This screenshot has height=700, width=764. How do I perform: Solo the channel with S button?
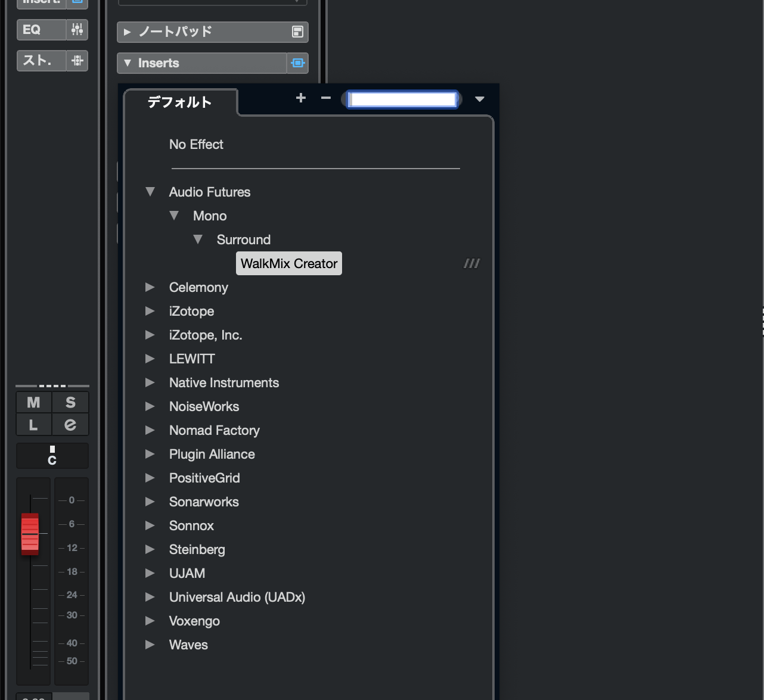click(x=70, y=403)
